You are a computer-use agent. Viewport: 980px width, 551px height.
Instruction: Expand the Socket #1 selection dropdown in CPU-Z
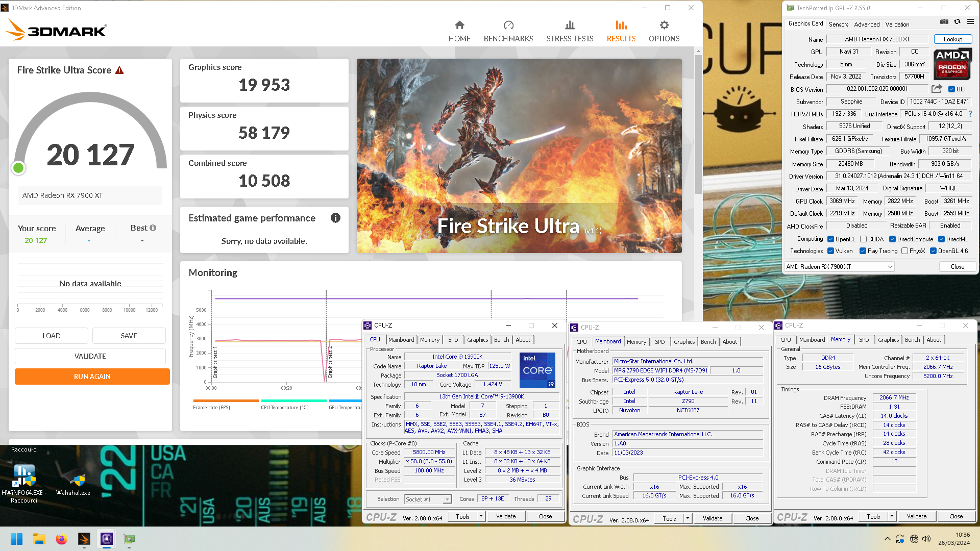coord(447,499)
